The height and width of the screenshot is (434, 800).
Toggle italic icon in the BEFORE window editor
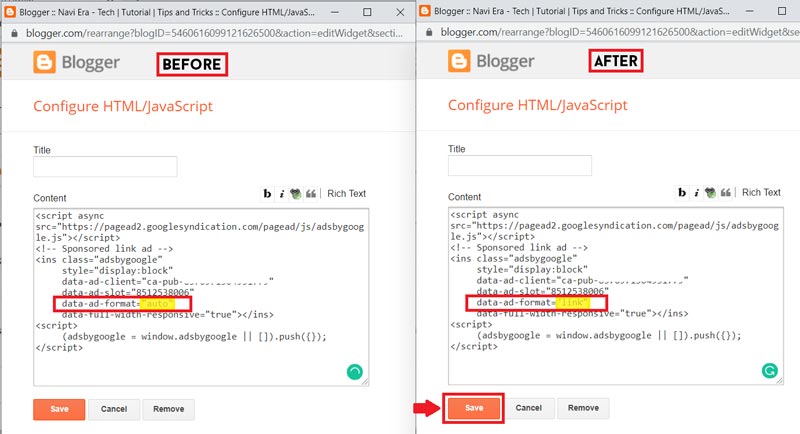point(282,194)
